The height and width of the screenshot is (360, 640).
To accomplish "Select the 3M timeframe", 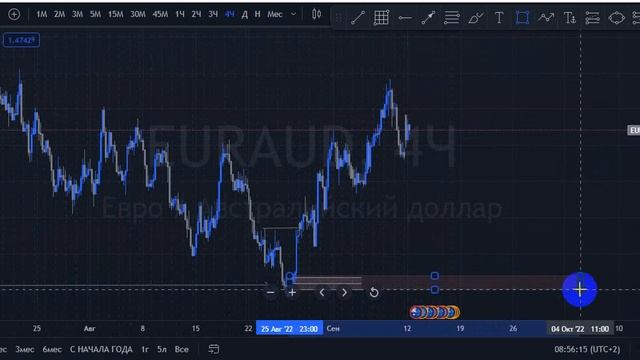I will [x=78, y=15].
